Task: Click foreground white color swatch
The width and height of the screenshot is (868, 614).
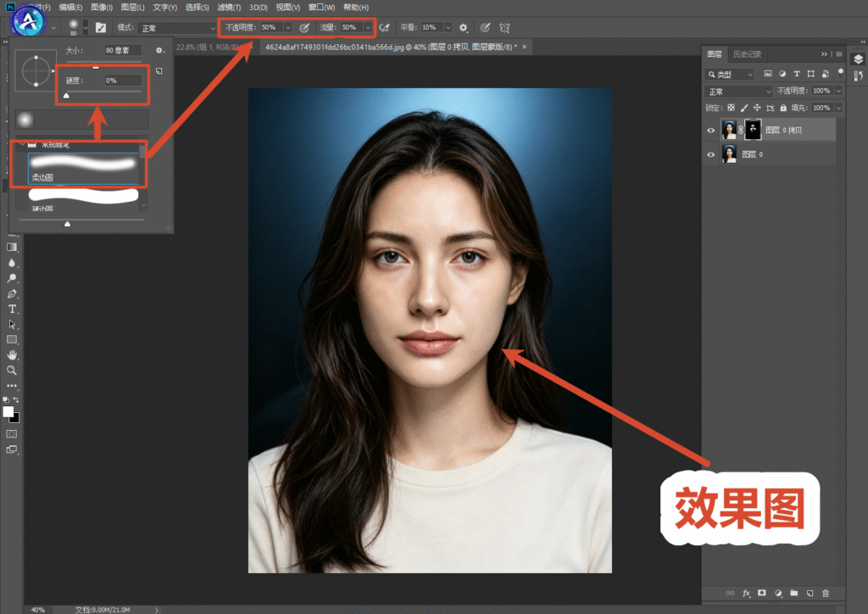Action: click(8, 412)
